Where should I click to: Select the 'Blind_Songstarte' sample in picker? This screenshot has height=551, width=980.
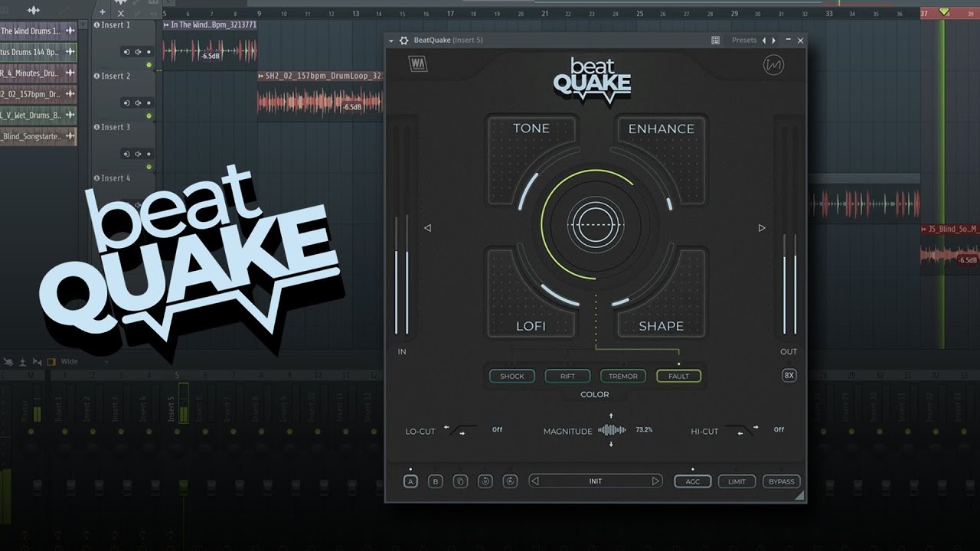[38, 137]
